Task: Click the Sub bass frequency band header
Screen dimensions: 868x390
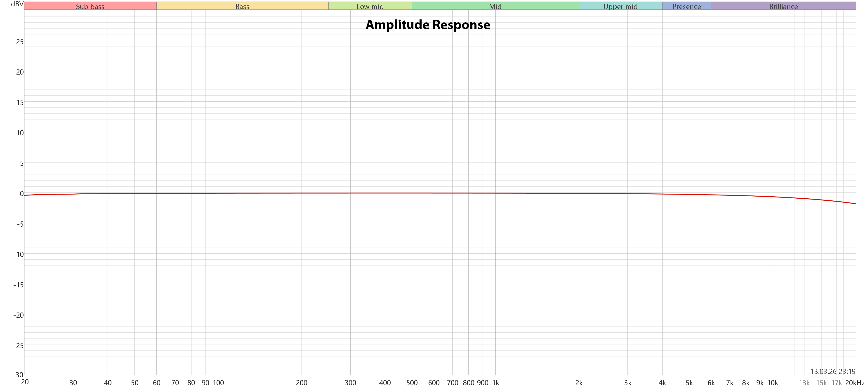Action: (x=90, y=6)
